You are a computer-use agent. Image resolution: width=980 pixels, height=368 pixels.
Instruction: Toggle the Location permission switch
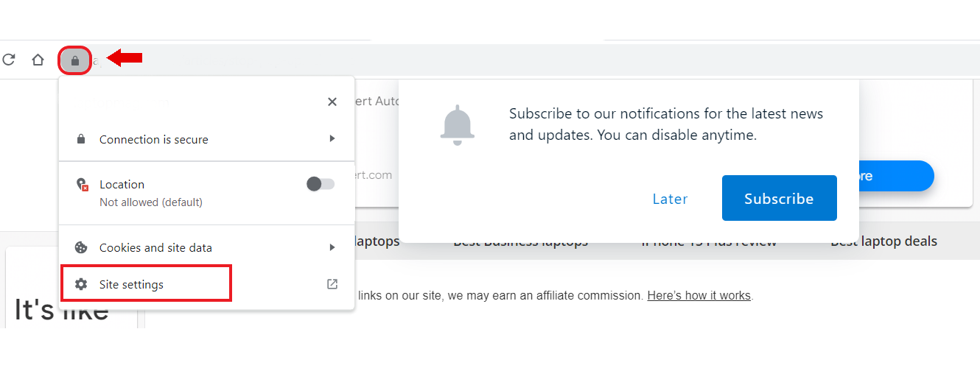tap(321, 184)
